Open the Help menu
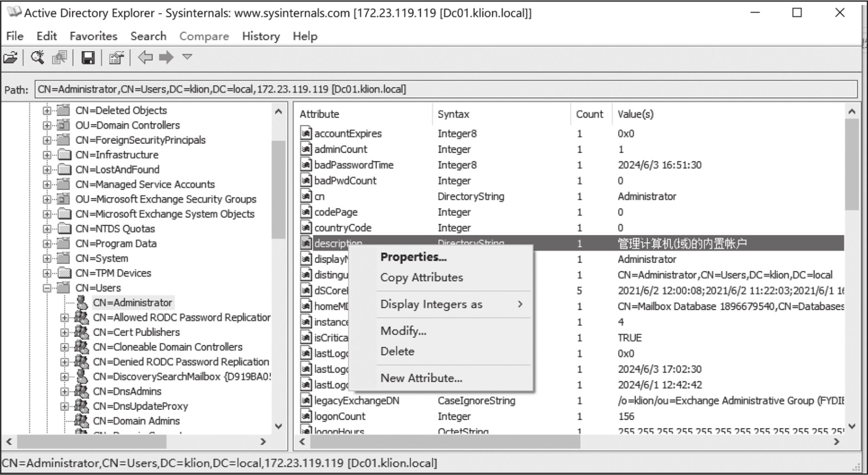868x475 pixels. [x=305, y=36]
